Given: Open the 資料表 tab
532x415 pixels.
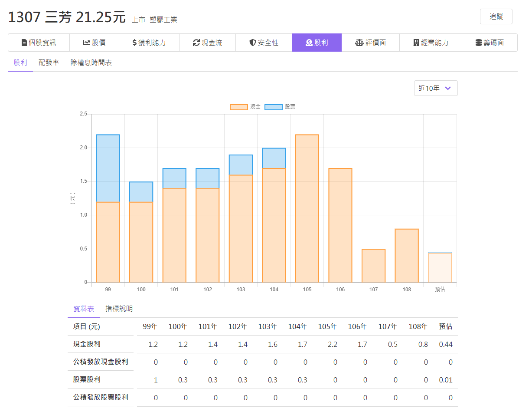Looking at the screenshot, I should 84,309.
